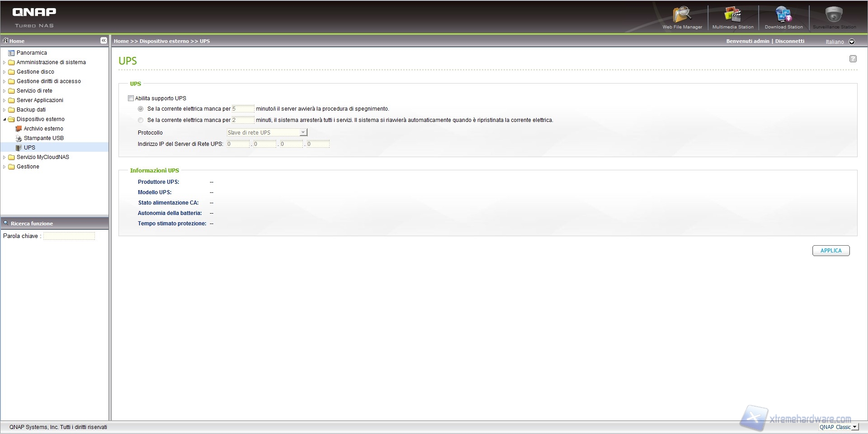Open the Italiano language dropdown
This screenshot has width=868, height=434.
[852, 42]
